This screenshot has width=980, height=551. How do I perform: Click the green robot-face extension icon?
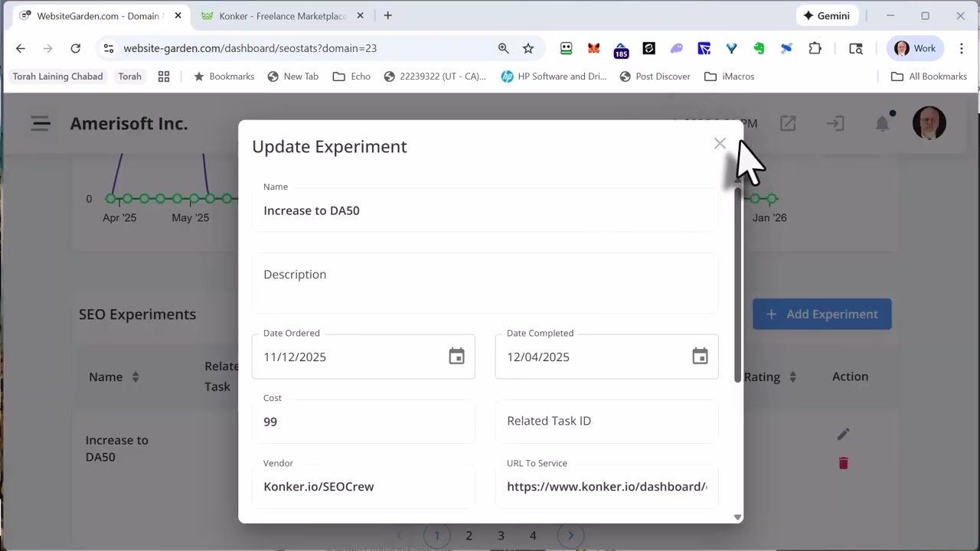click(x=566, y=48)
